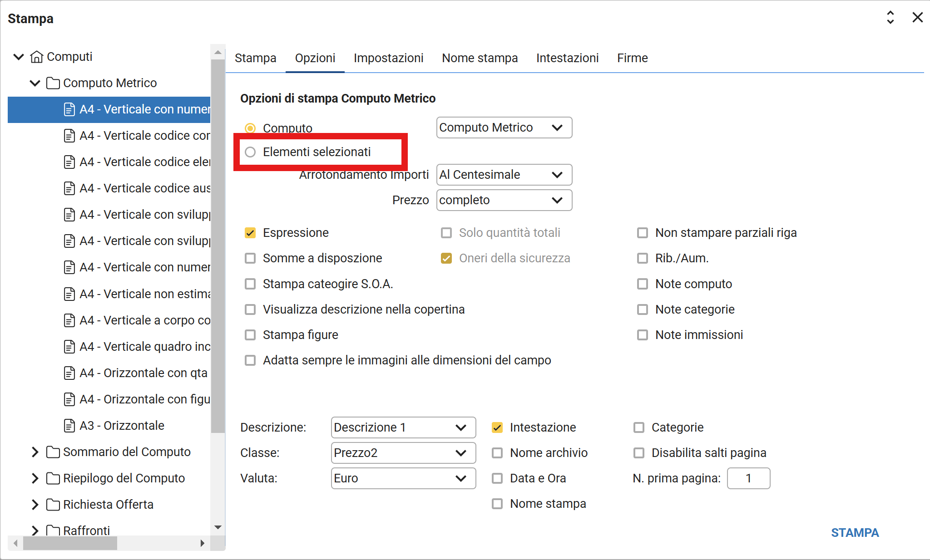The height and width of the screenshot is (560, 930).
Task: Click the Richiesta Offerta folder icon
Action: pyautogui.click(x=53, y=505)
